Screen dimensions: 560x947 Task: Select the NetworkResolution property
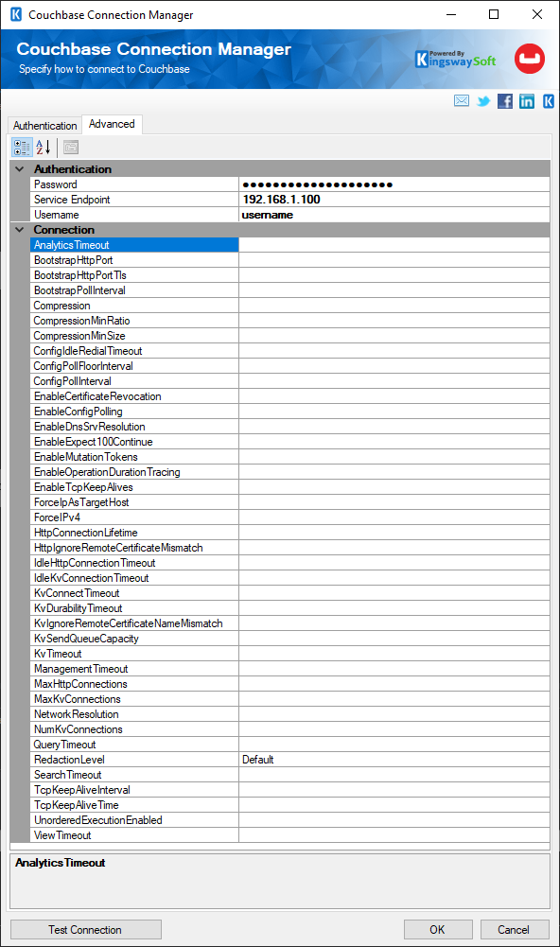pyautogui.click(x=134, y=714)
